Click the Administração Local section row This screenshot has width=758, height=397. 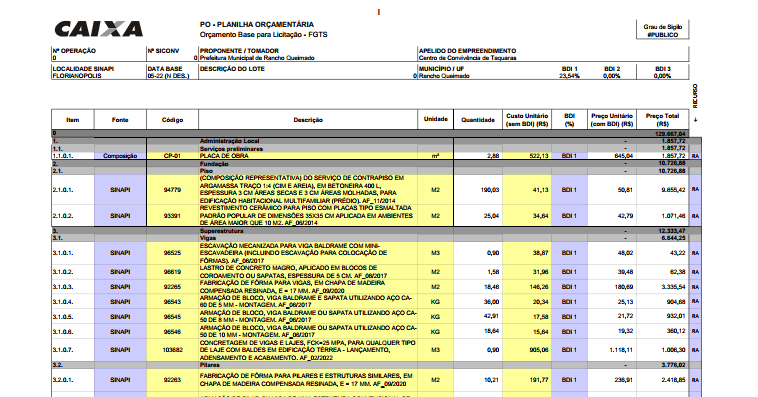click(x=370, y=141)
